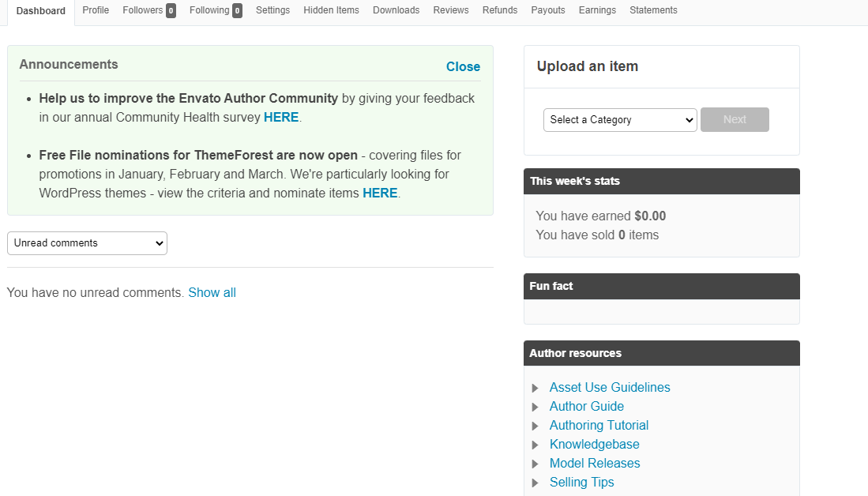Close the Announcements panel
This screenshot has width=868, height=496.
pyautogui.click(x=463, y=66)
